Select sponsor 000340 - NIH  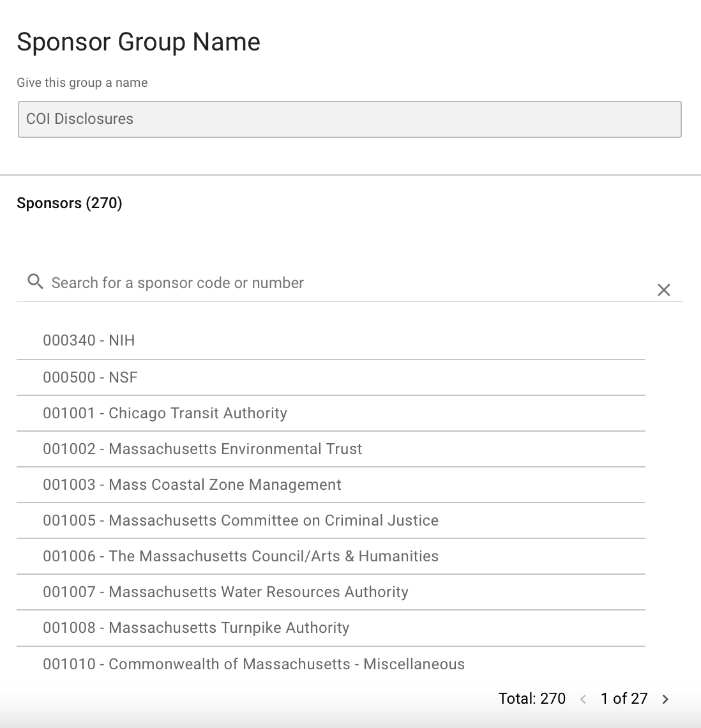click(x=89, y=340)
